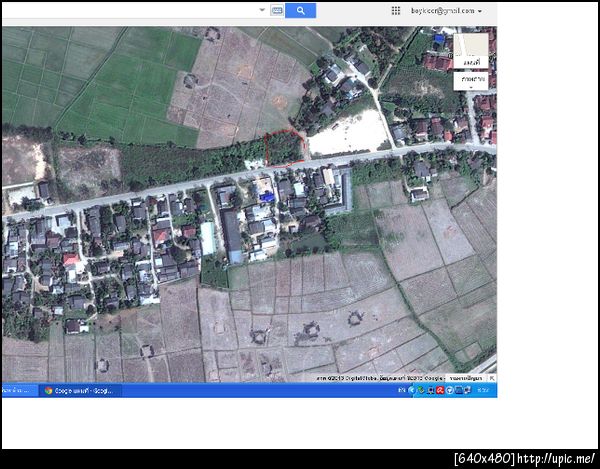The width and height of the screenshot is (600, 469).
Task: Open the gmail account dropdown menu
Action: (x=446, y=11)
